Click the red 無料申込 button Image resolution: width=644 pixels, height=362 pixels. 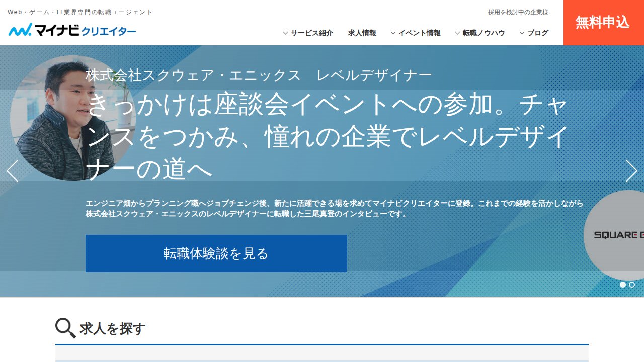point(603,22)
